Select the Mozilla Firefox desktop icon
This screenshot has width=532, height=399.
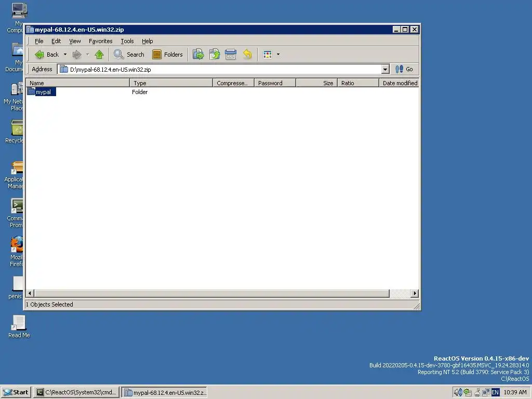click(16, 252)
